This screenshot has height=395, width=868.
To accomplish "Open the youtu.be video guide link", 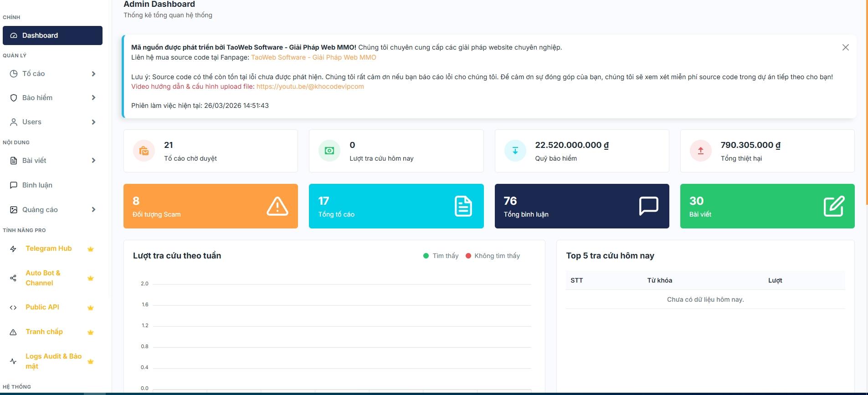I will pos(310,86).
